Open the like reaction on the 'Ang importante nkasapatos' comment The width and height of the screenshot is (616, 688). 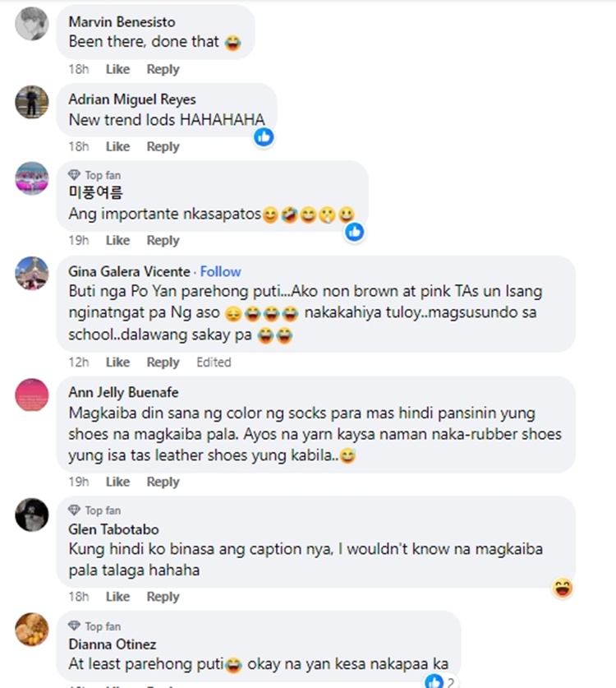pos(355,232)
